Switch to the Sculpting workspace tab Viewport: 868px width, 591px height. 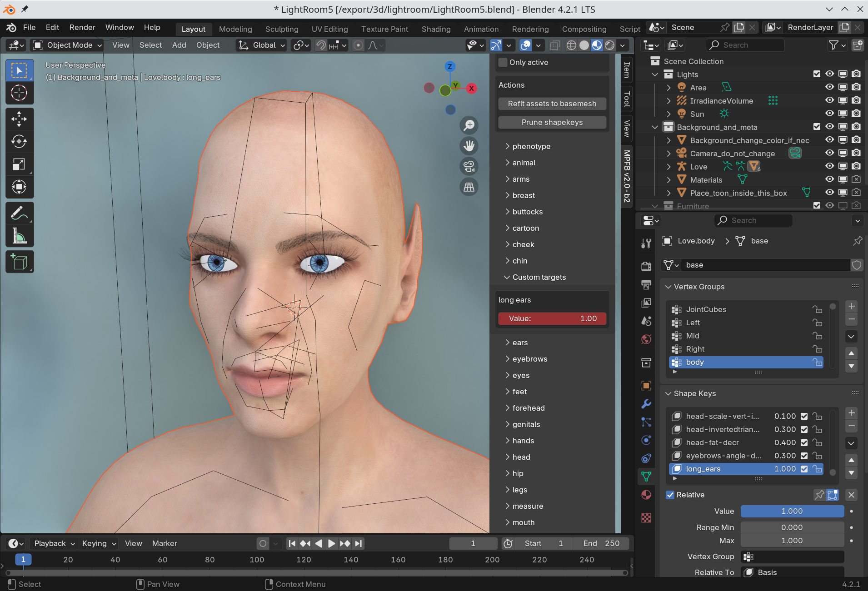[x=282, y=29]
